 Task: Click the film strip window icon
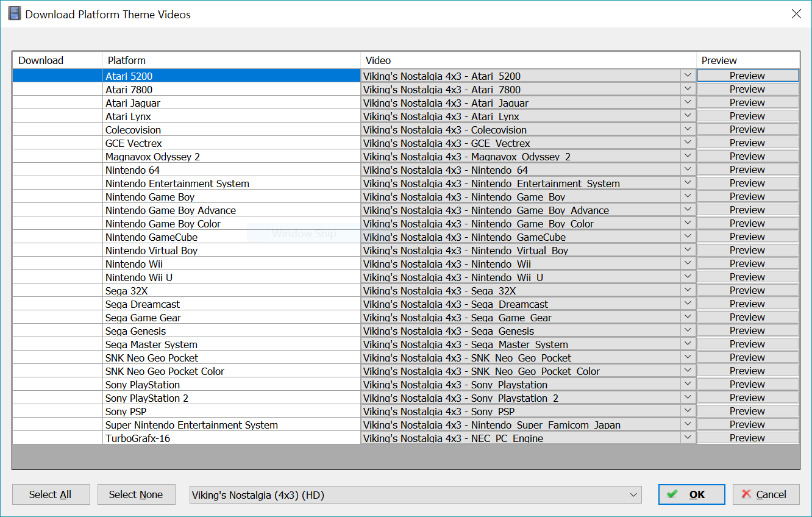coord(14,13)
